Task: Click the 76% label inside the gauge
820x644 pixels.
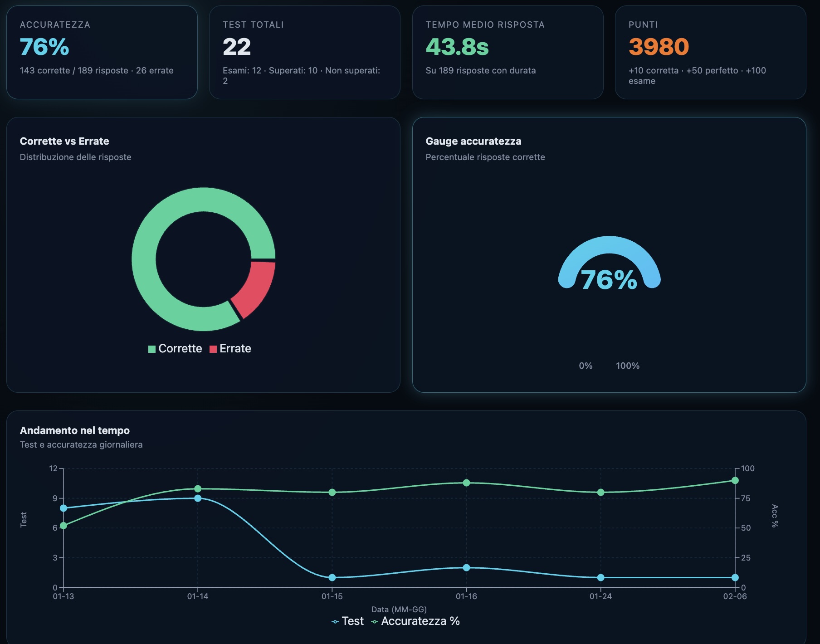Action: [x=609, y=280]
